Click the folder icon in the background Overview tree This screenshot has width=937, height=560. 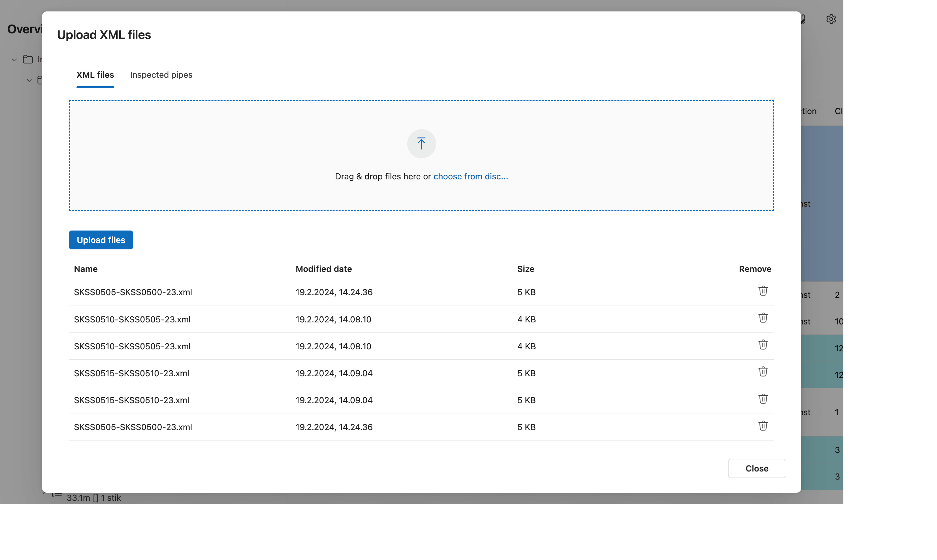[28, 59]
